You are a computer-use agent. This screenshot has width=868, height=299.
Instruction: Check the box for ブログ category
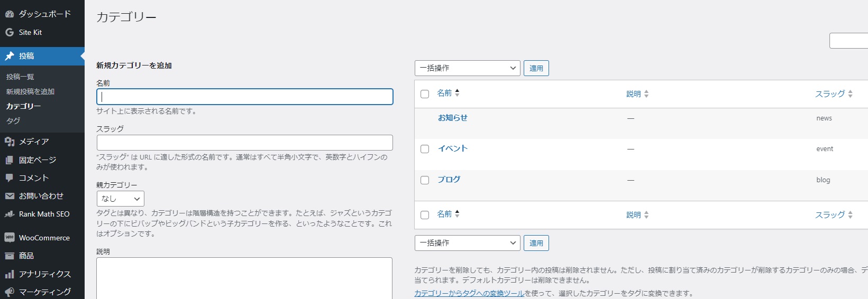tap(425, 180)
